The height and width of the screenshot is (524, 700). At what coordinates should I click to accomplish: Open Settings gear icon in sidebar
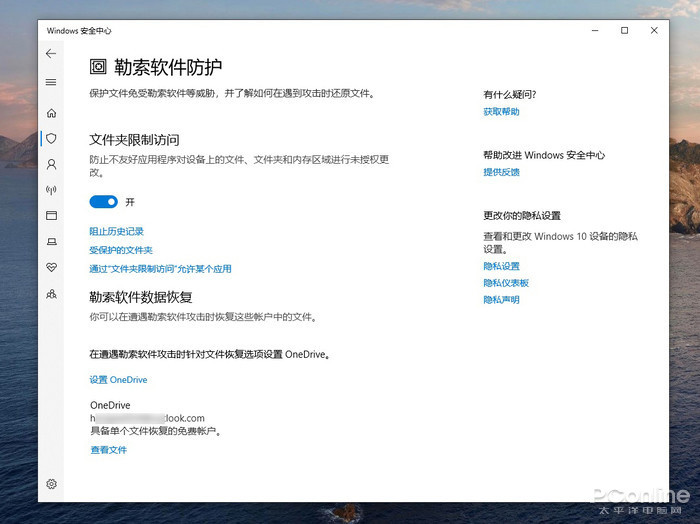[51, 484]
